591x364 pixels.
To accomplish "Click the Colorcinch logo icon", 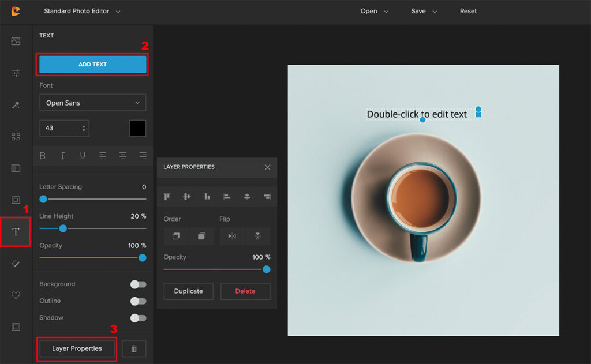I will [x=16, y=12].
